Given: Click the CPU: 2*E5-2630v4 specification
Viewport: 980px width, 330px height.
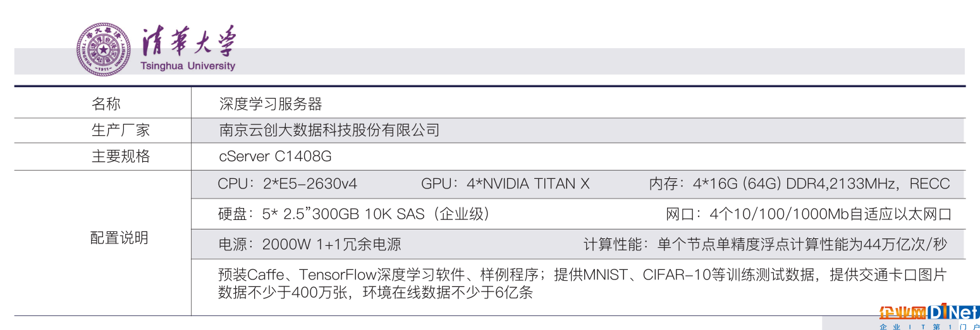Looking at the screenshot, I should coord(288,184).
